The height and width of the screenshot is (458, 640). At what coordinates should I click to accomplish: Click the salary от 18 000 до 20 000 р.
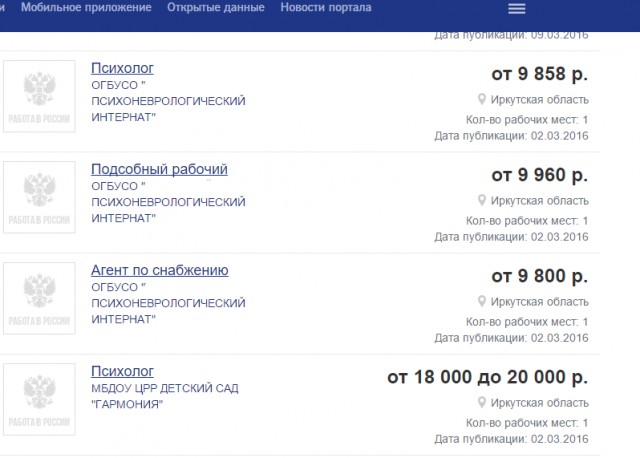coord(487,377)
